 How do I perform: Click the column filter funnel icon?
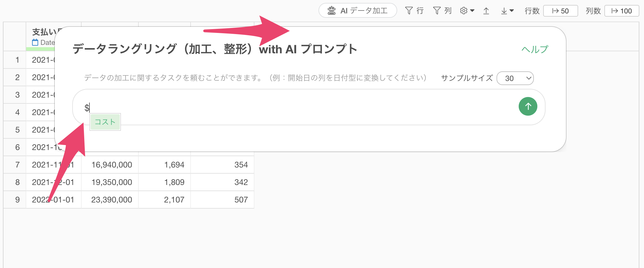[x=437, y=11]
